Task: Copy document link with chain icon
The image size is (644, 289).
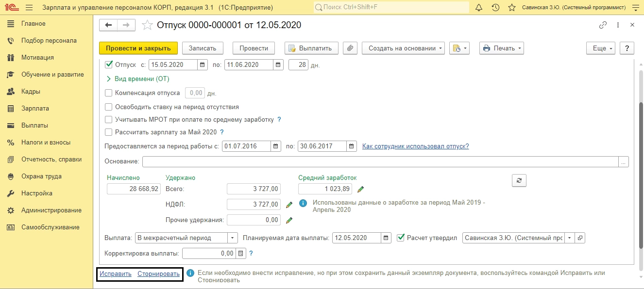Action: tap(603, 25)
